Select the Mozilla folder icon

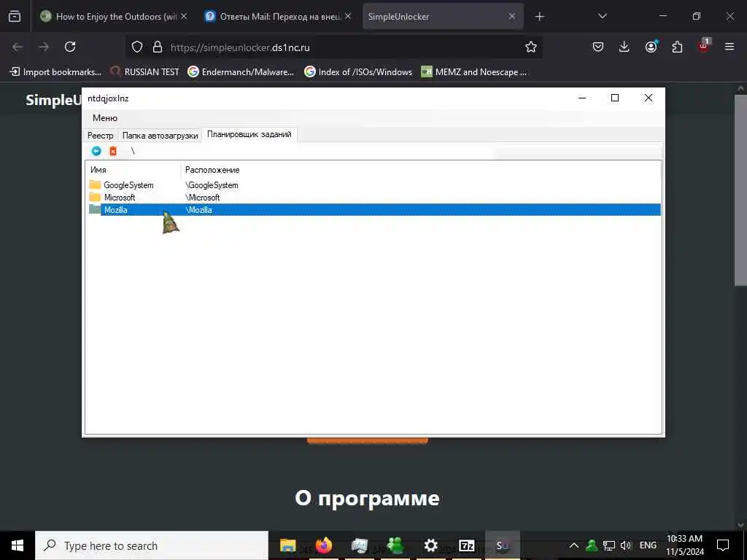[x=95, y=209]
